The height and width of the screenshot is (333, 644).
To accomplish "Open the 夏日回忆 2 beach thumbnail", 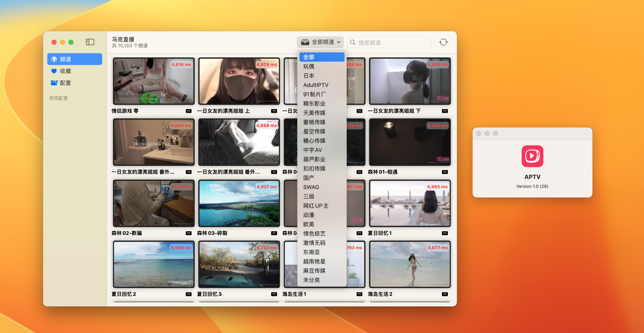I will click(154, 264).
